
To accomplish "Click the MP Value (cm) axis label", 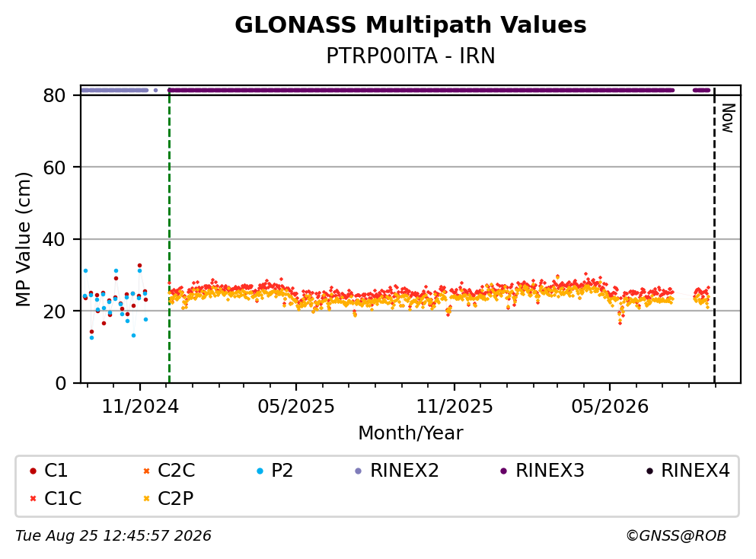I will [23, 239].
